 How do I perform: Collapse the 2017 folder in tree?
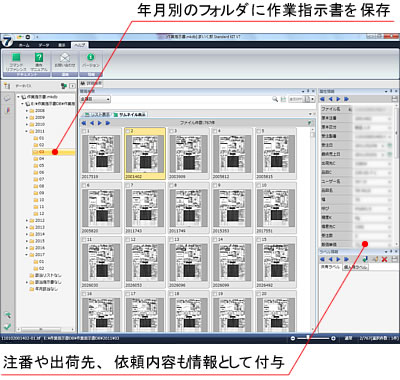(27, 255)
